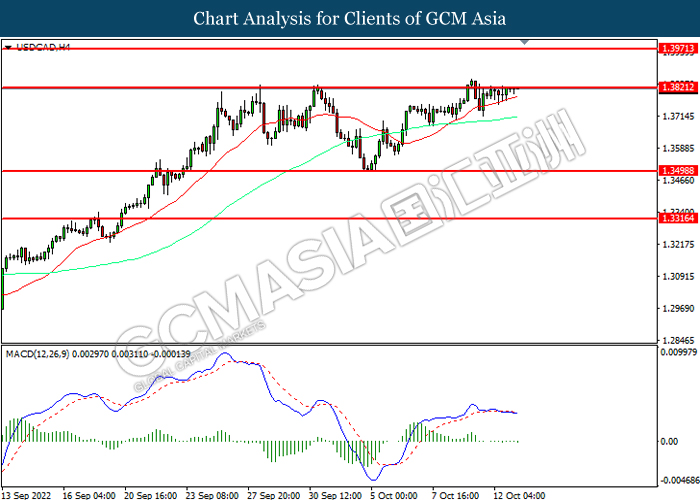Click the 16 Sep 04:00 time label
The image size is (700, 500).
point(89,495)
